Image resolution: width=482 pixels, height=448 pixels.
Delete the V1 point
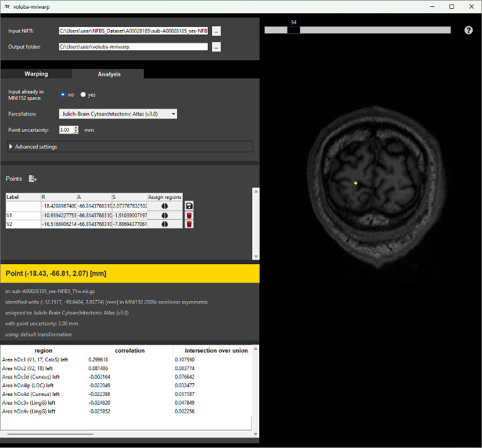coord(189,215)
